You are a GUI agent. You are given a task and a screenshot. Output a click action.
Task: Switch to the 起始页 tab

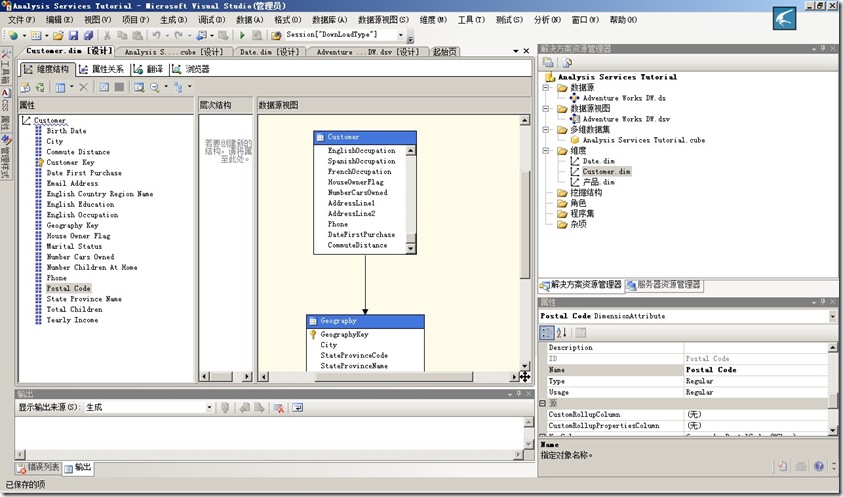point(445,52)
